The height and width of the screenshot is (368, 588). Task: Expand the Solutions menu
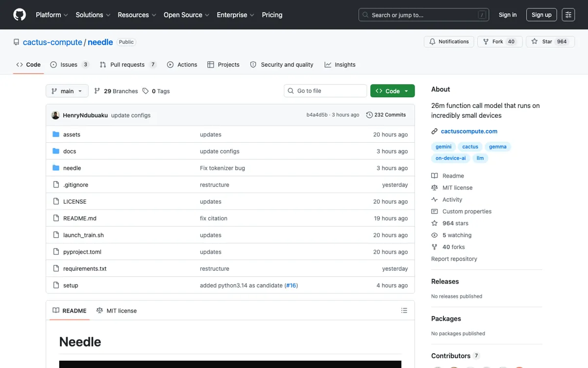click(93, 15)
